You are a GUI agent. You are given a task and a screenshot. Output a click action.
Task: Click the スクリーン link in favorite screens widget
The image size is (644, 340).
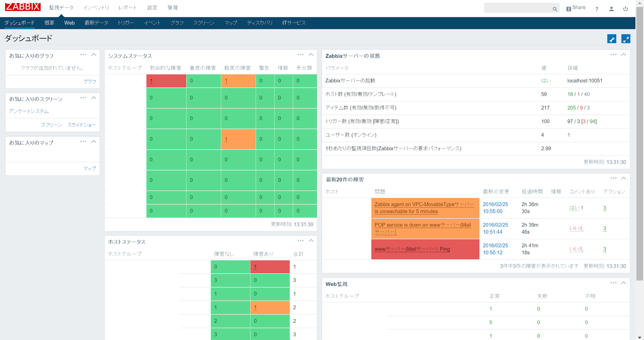click(x=51, y=125)
